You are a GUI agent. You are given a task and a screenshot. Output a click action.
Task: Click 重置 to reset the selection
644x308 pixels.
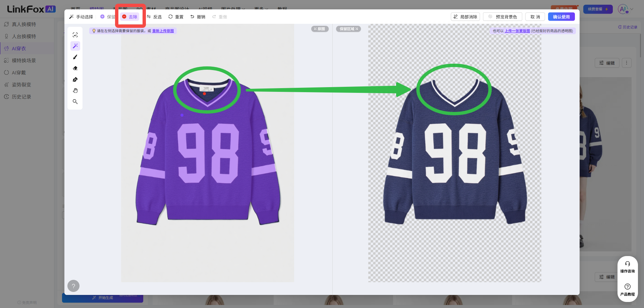click(x=176, y=17)
